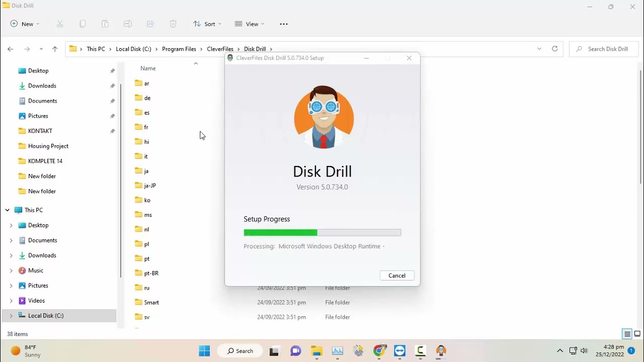Viewport: 644px width, 362px height.
Task: Go back with the left arrow
Action: (11, 49)
